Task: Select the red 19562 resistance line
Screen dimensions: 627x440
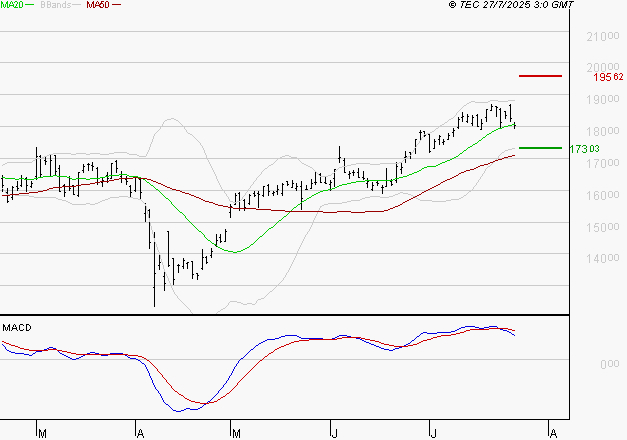Action: point(540,76)
